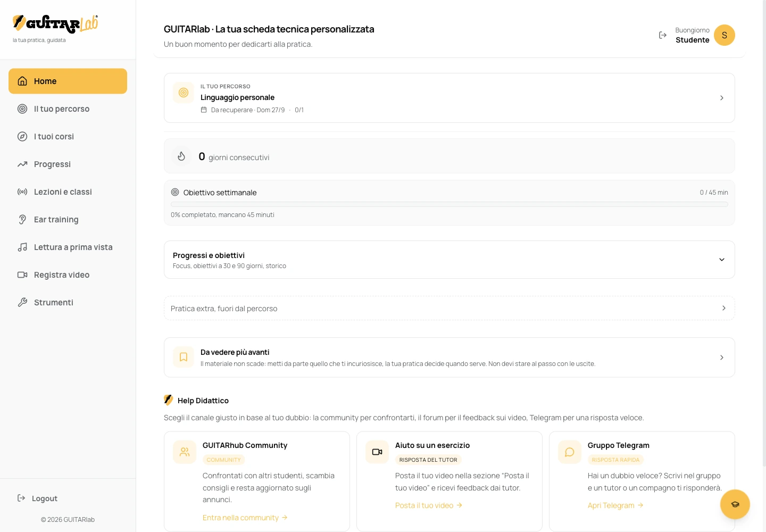This screenshot has height=532, width=766.
Task: Click the 0 / 45 min value
Action: click(x=714, y=193)
